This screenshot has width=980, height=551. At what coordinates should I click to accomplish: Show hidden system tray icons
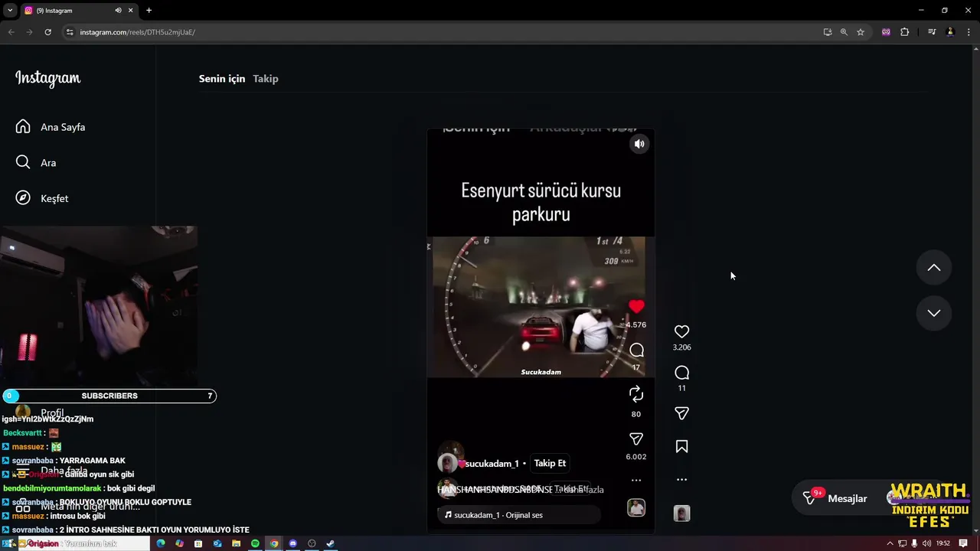point(890,543)
